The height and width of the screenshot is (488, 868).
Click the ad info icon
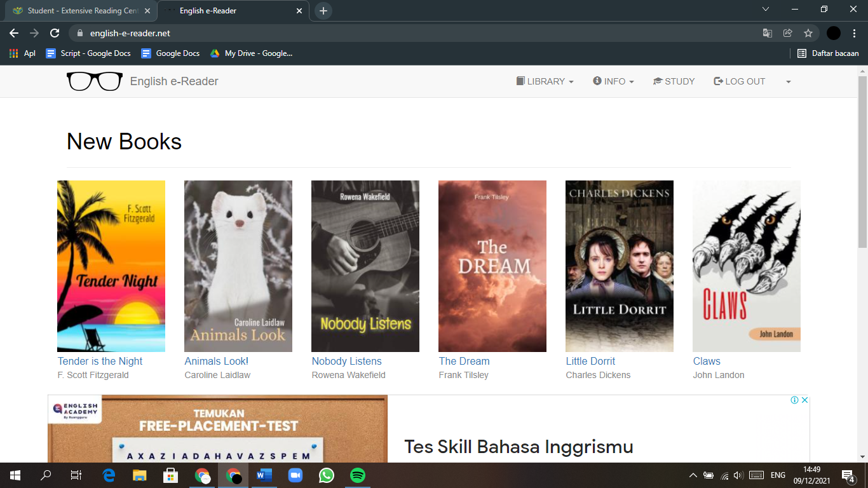tap(794, 400)
